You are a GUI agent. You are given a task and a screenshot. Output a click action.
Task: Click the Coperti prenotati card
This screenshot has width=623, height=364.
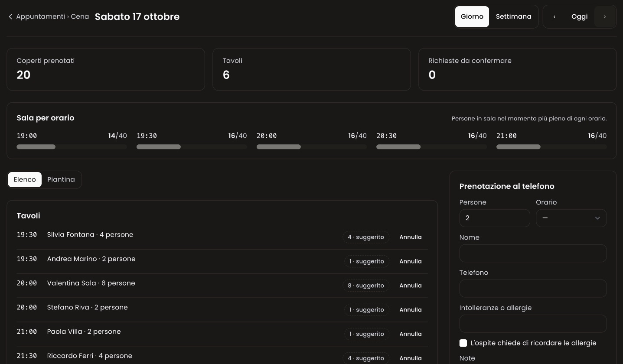pyautogui.click(x=106, y=69)
